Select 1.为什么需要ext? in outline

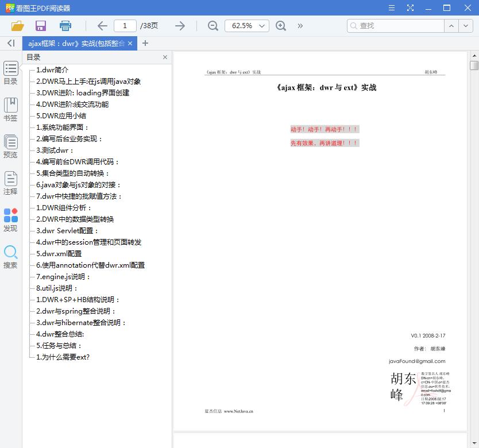click(x=63, y=357)
